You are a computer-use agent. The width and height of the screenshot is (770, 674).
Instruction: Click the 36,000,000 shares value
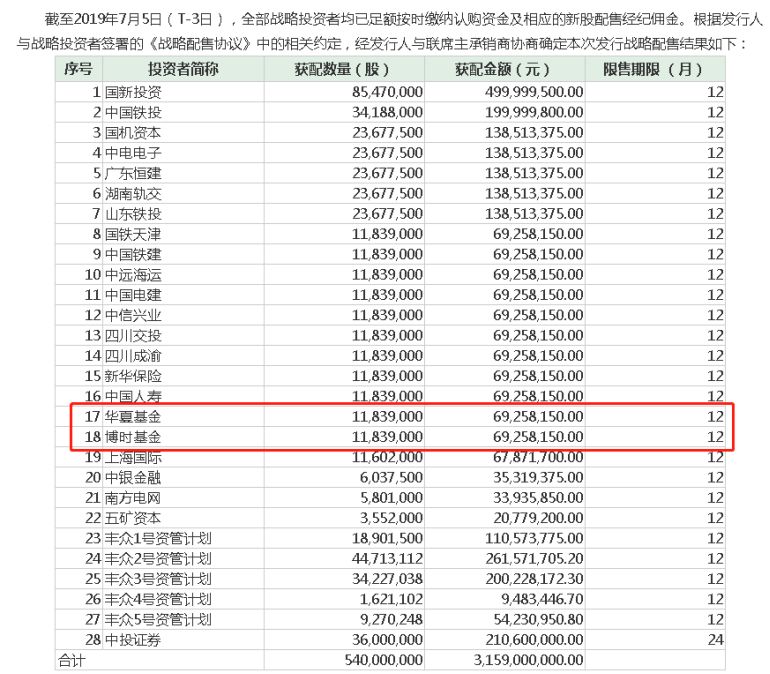(x=387, y=639)
